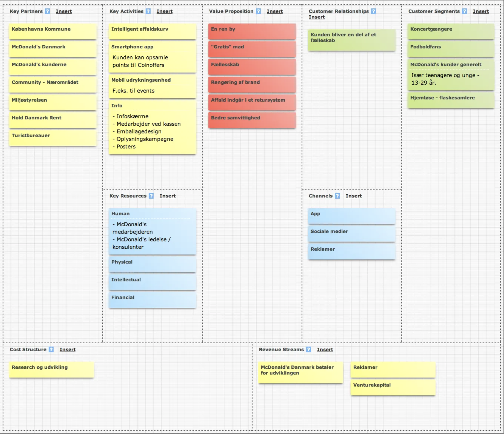Select the Research og udvikling note
The image size is (504, 434).
[x=52, y=370]
